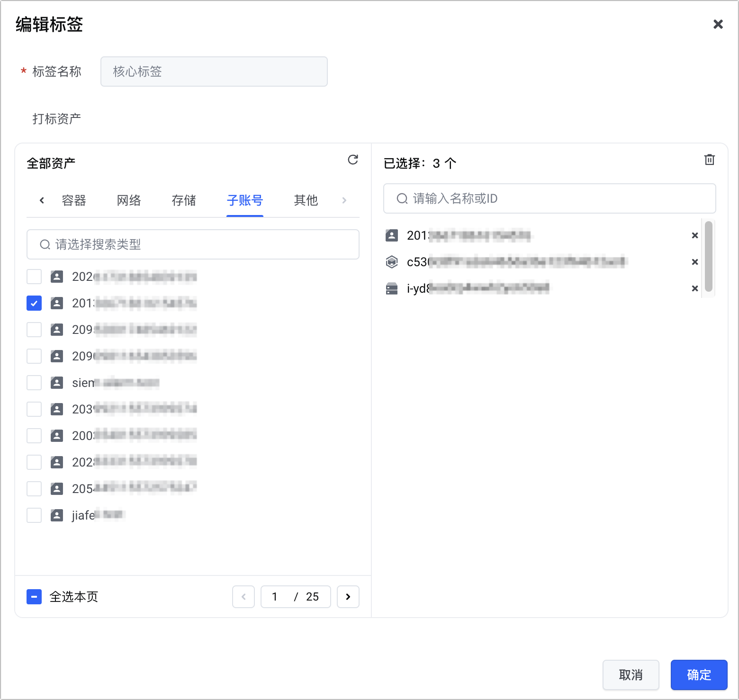739x700 pixels.
Task: Switch to the 容器 tab
Action: click(74, 200)
